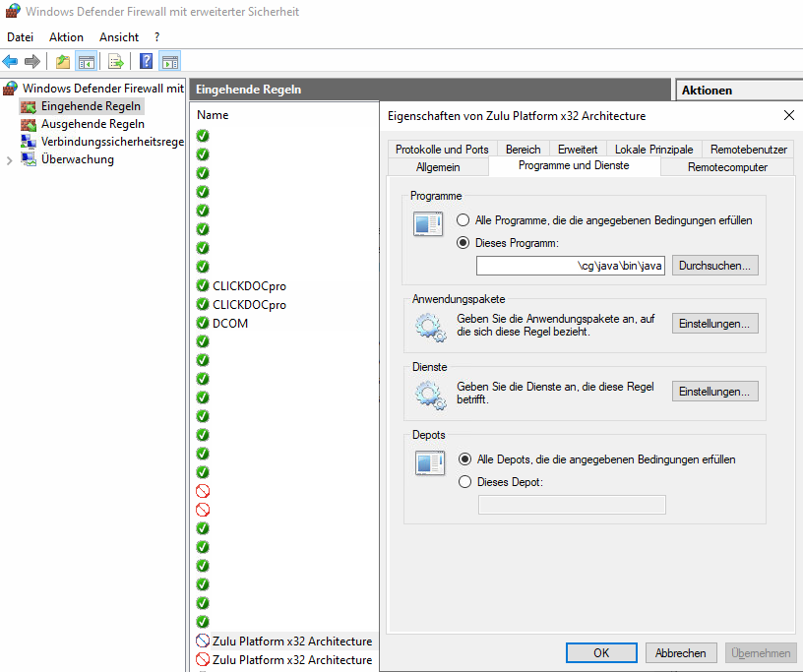
Task: Click the Depots section window icon
Action: point(430,463)
